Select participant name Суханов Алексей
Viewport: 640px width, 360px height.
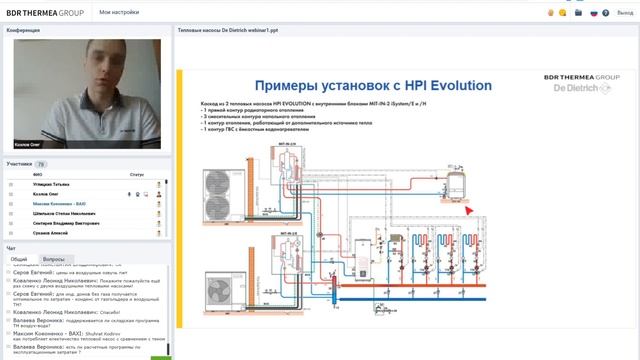click(x=50, y=233)
